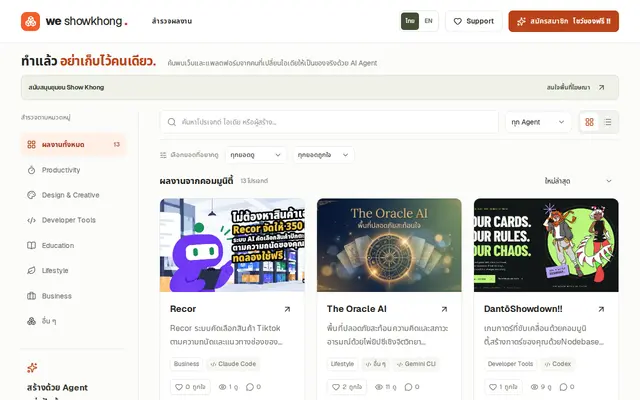
Task: Select the Education category
Action: (73, 245)
